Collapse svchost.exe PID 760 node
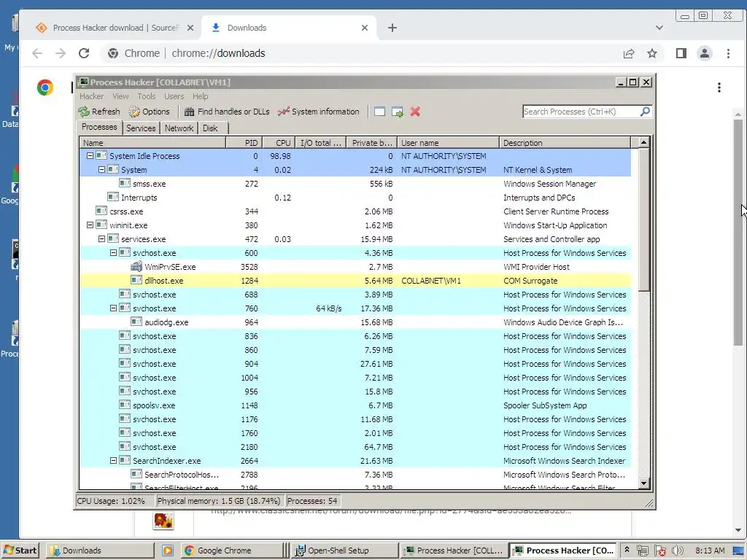The height and width of the screenshot is (560, 747). (x=113, y=308)
